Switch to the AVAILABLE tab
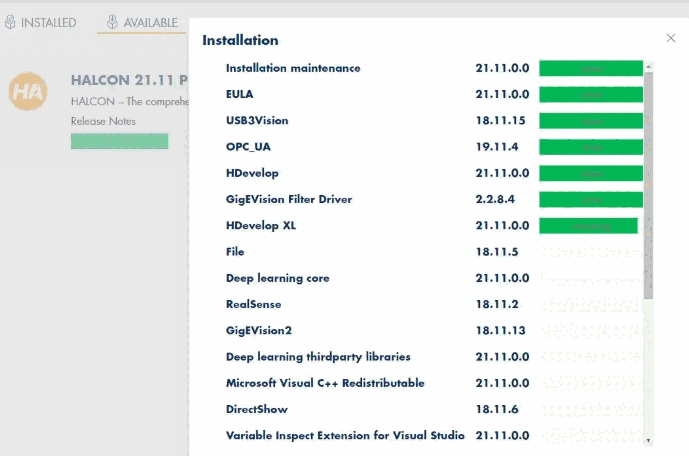 [x=142, y=22]
